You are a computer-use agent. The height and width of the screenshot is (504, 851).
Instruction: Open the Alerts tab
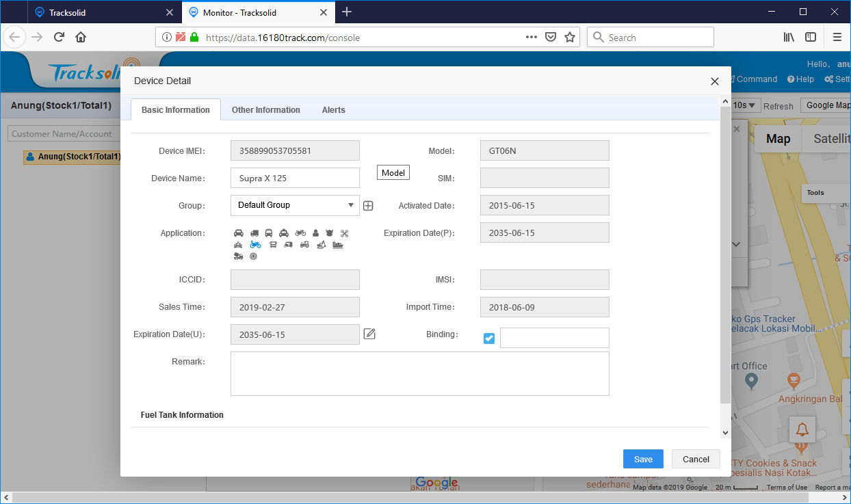(333, 109)
